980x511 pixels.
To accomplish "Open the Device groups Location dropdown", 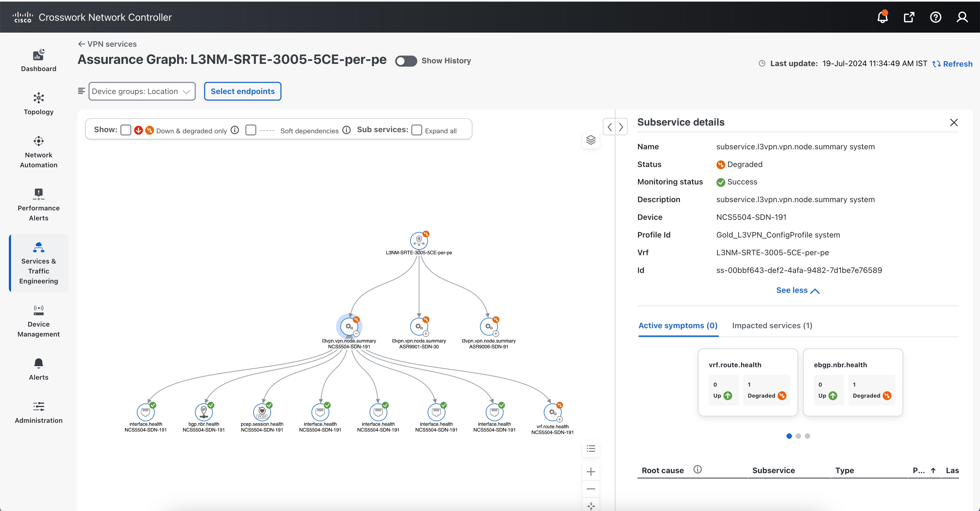I will pos(142,91).
